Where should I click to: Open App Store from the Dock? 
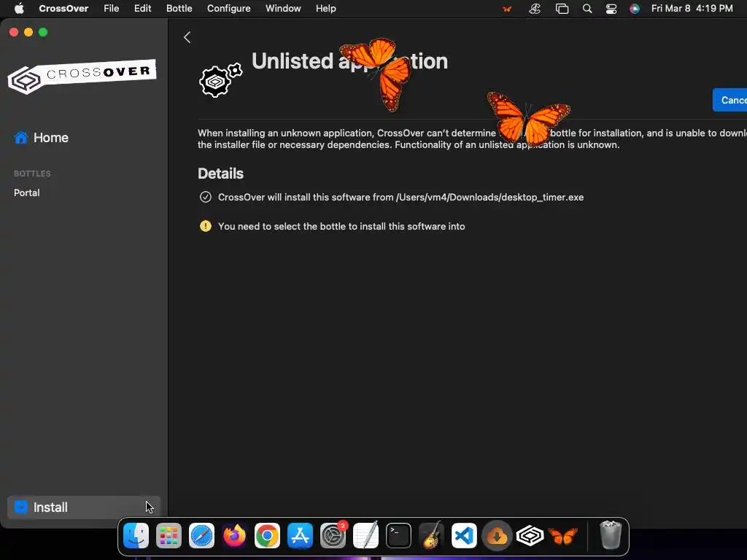(300, 535)
